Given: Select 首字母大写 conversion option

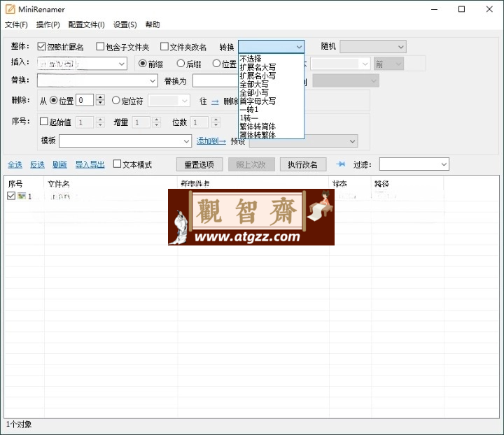Looking at the screenshot, I should (272, 101).
